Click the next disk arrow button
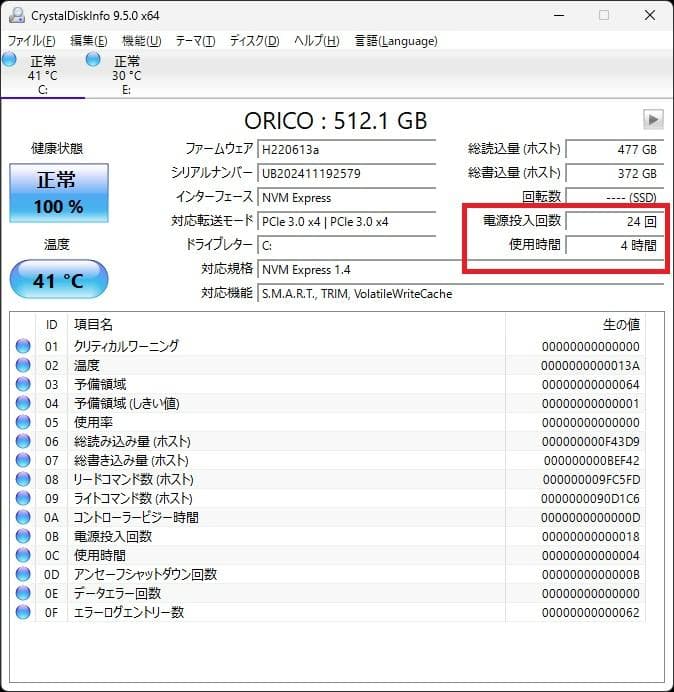674x692 pixels. click(653, 120)
